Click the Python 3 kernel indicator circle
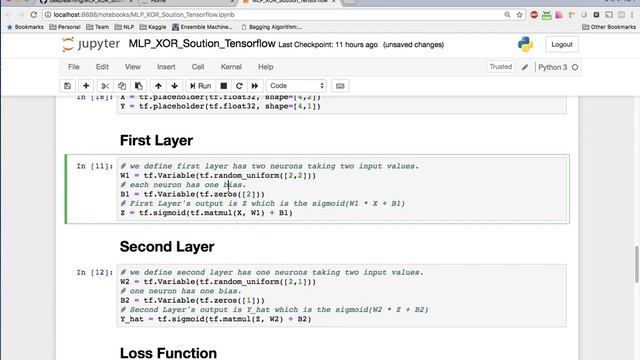This screenshot has width=640, height=360. pyautogui.click(x=575, y=67)
